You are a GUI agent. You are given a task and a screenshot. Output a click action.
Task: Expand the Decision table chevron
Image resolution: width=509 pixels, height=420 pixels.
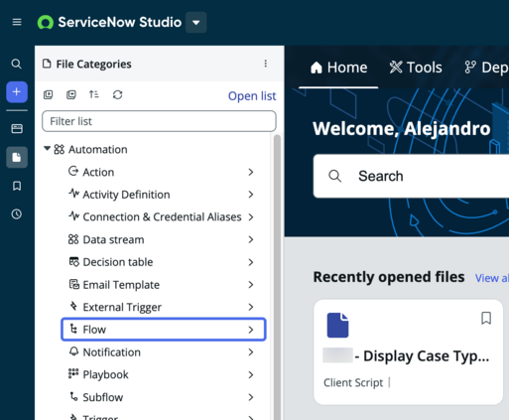(251, 262)
